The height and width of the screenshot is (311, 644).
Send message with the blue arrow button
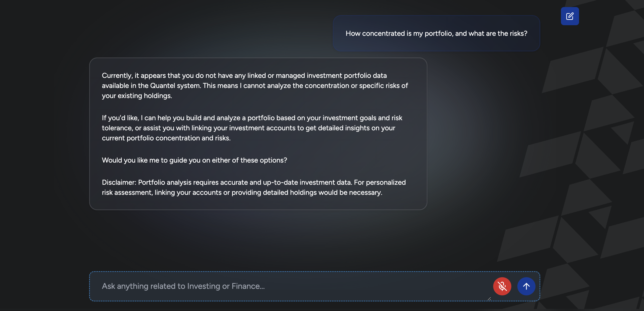[x=526, y=286]
